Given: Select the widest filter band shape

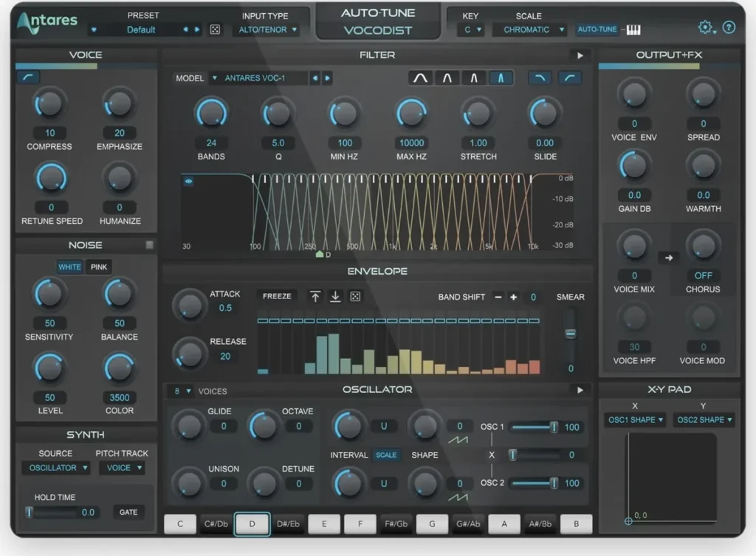Looking at the screenshot, I should [x=420, y=78].
